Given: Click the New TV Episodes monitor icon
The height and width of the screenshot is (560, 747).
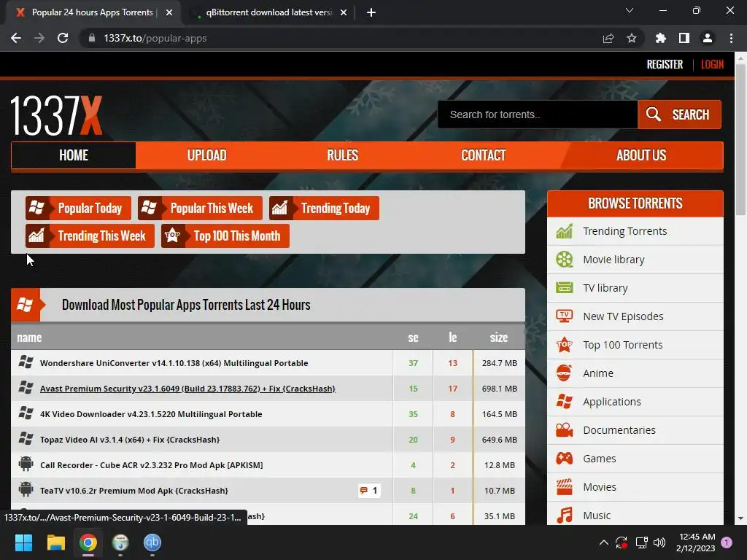Looking at the screenshot, I should pos(565,316).
